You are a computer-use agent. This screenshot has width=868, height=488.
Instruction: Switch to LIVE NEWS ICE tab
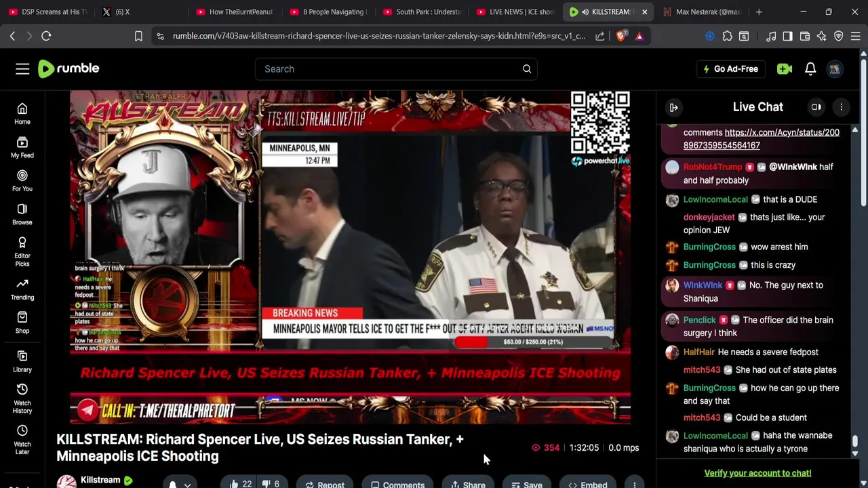click(x=515, y=12)
